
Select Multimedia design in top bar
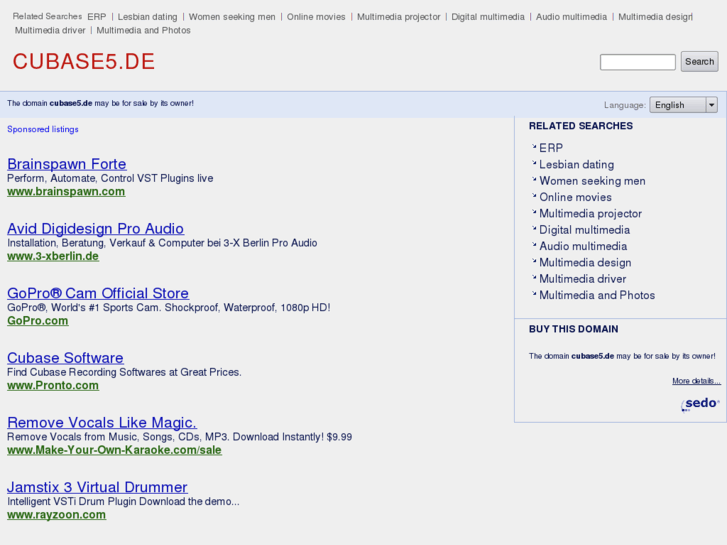click(656, 17)
